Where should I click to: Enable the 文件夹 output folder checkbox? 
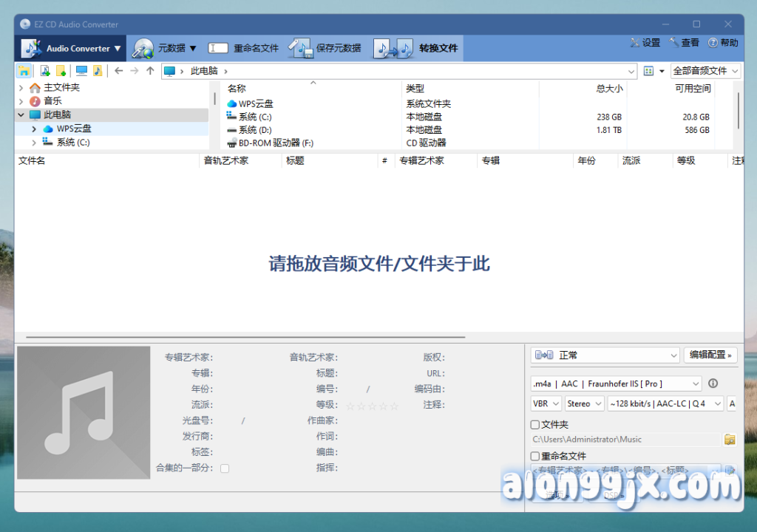click(x=535, y=425)
